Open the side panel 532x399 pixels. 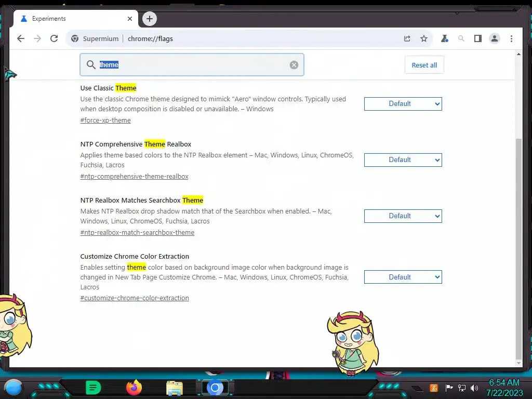(478, 38)
